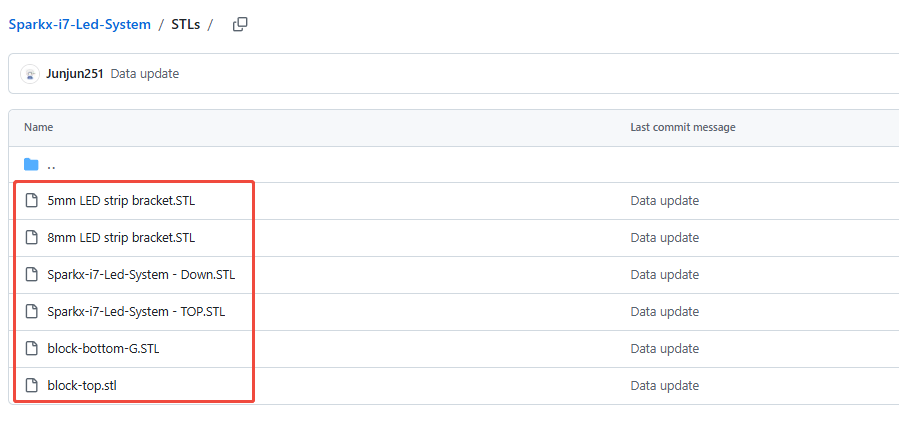This screenshot has height=426, width=899.
Task: Open 5mm LED strip bracket.STL file
Action: coord(121,201)
